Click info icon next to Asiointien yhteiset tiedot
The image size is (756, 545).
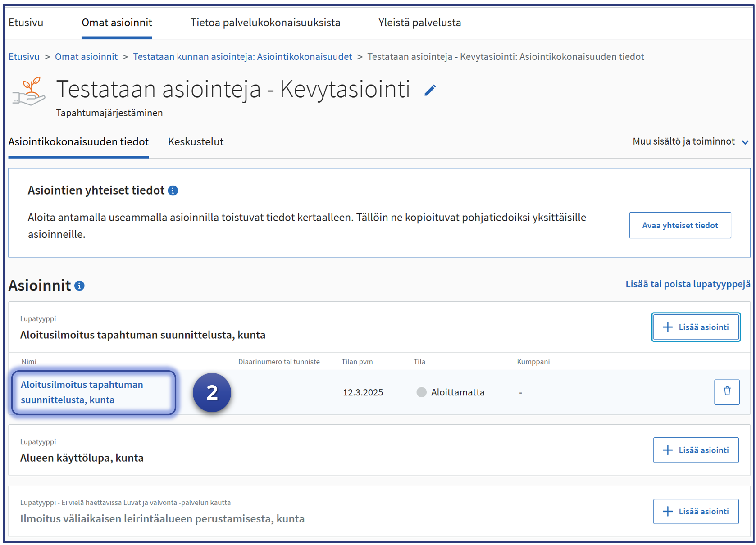tap(173, 191)
